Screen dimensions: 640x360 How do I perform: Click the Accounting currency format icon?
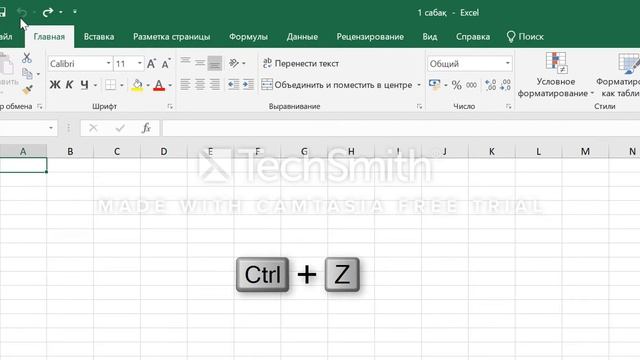(435, 85)
